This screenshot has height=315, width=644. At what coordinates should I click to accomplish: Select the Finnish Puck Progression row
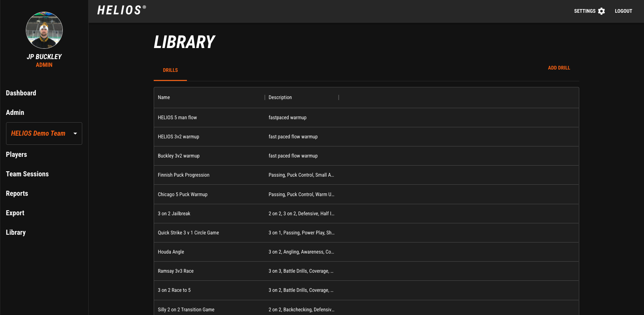pyautogui.click(x=184, y=175)
